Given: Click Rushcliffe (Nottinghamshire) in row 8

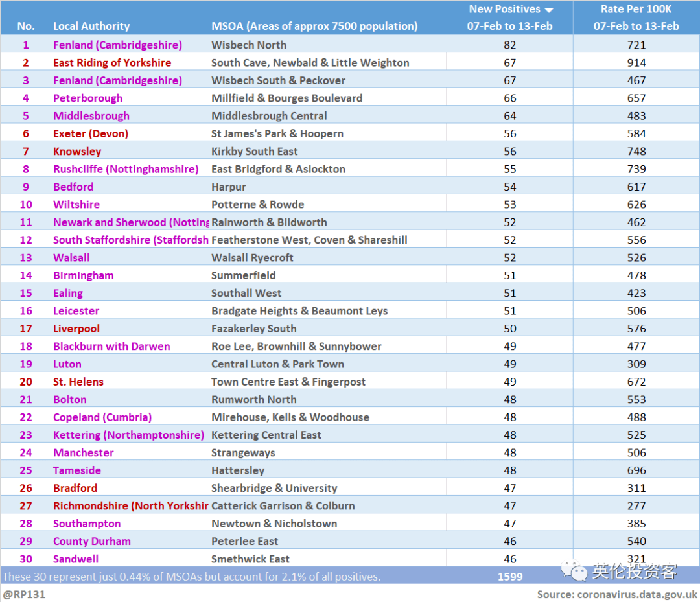Looking at the screenshot, I should point(126,169).
